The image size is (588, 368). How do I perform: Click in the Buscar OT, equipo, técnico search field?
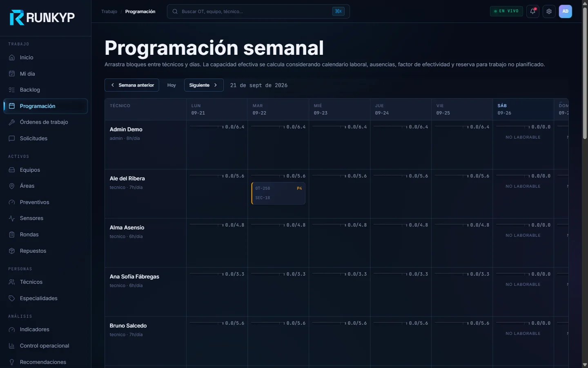point(258,11)
